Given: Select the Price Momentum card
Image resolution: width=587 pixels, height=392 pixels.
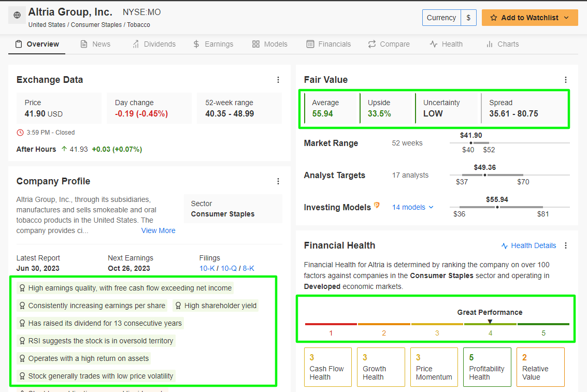Looking at the screenshot, I should (x=434, y=367).
